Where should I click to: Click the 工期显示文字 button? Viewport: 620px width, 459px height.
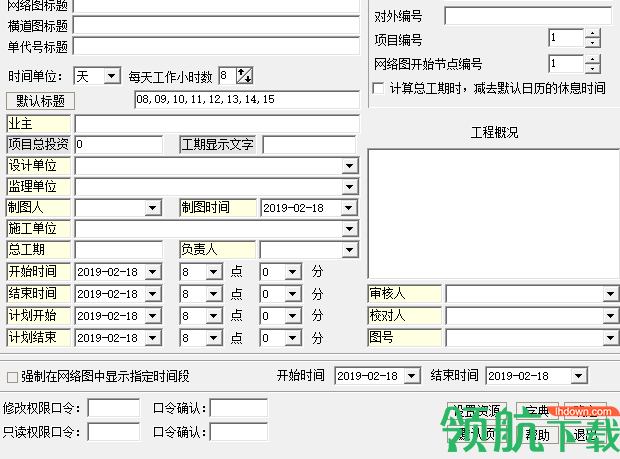[x=217, y=145]
